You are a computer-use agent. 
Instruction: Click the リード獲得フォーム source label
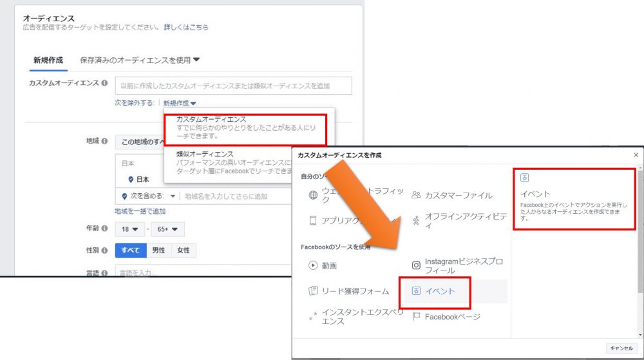355,291
